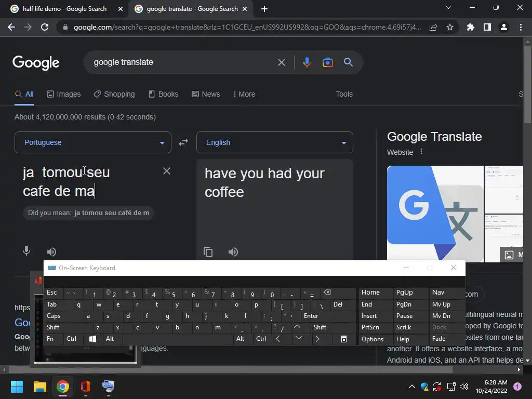Click the vertical page scrollbar thumb

click(527, 85)
